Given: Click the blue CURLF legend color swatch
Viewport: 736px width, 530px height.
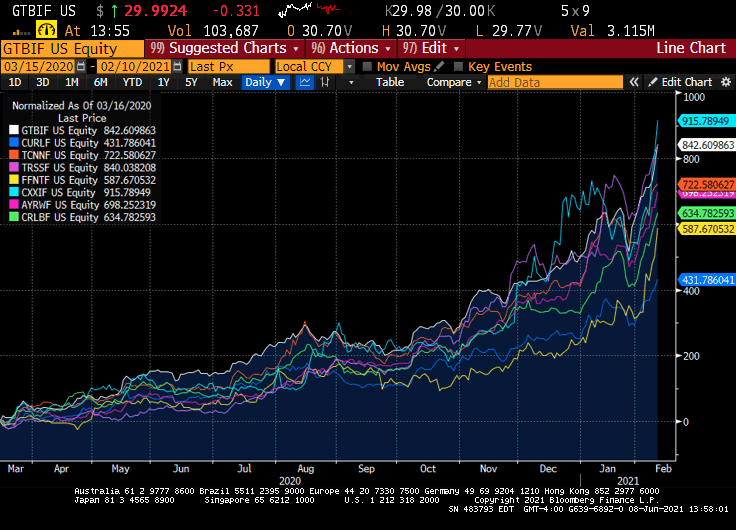Looking at the screenshot, I should (x=14, y=143).
